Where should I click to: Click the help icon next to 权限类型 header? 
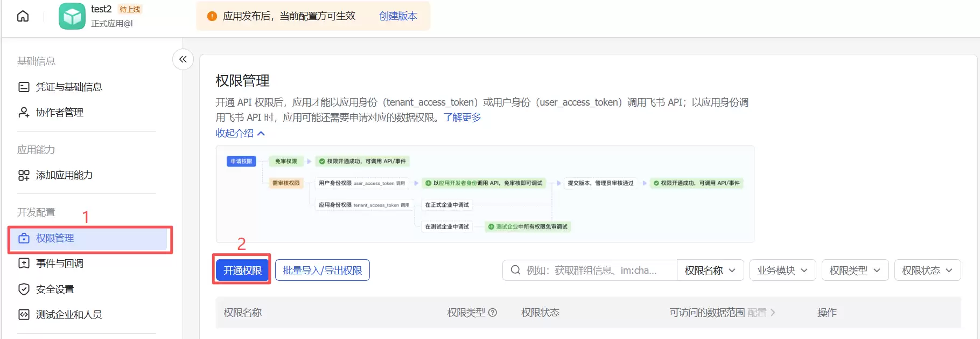[493, 313]
